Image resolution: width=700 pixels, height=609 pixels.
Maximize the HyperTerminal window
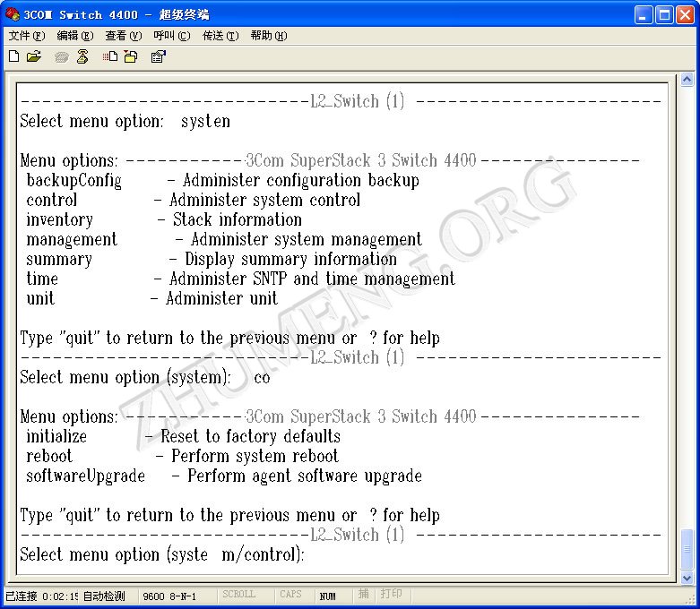[664, 14]
